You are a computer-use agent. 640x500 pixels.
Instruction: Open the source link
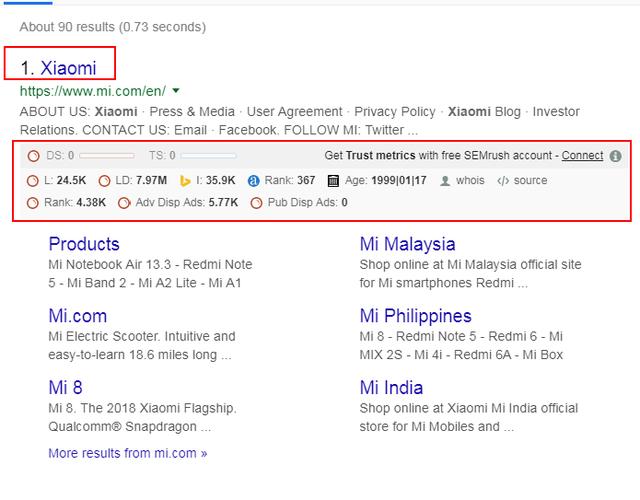click(x=530, y=180)
